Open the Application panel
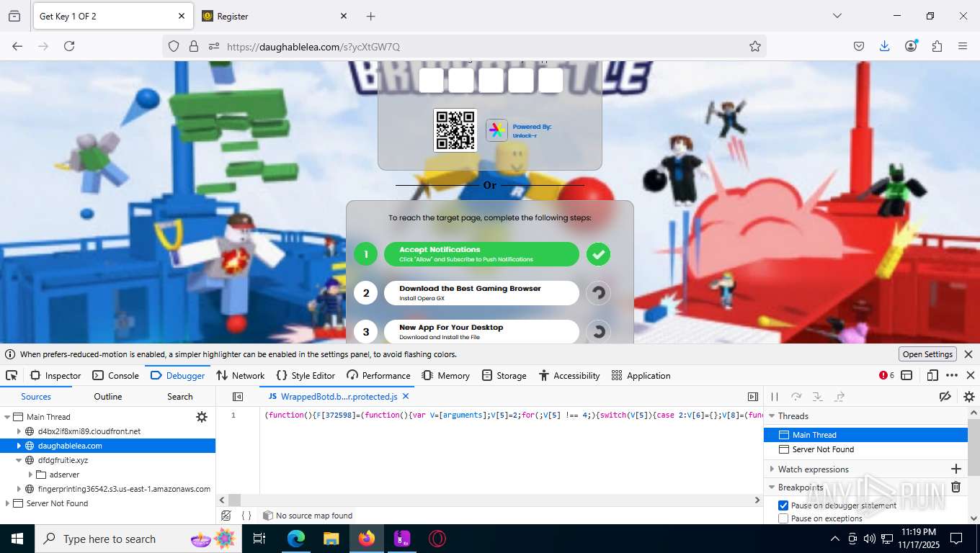The width and height of the screenshot is (980, 553). click(641, 375)
